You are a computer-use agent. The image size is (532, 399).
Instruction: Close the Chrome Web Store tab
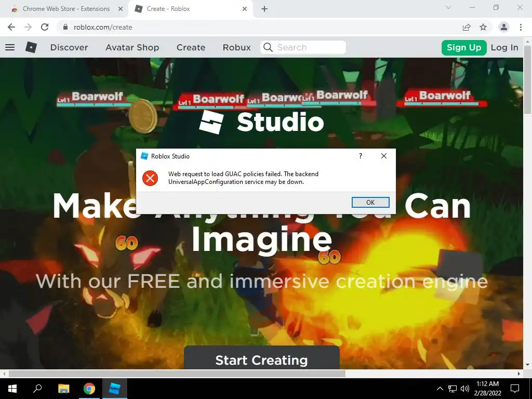pos(120,9)
